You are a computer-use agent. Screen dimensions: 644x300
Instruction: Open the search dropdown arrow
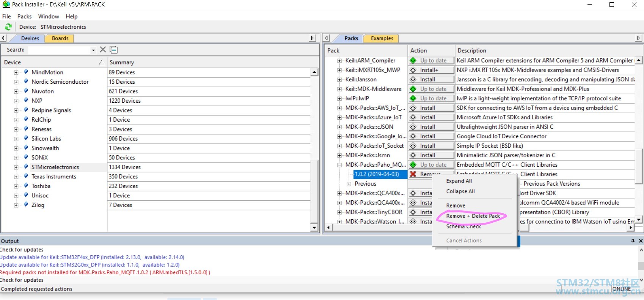pos(93,50)
